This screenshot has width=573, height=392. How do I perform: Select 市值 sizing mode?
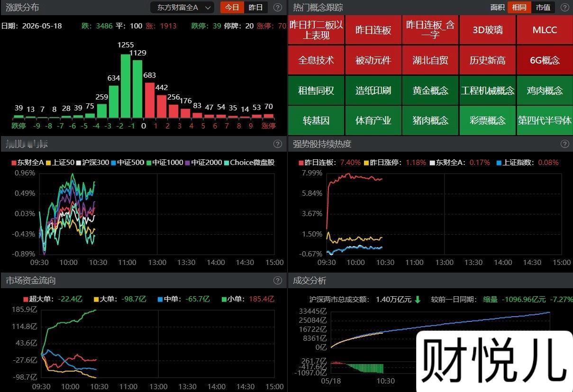pos(543,8)
